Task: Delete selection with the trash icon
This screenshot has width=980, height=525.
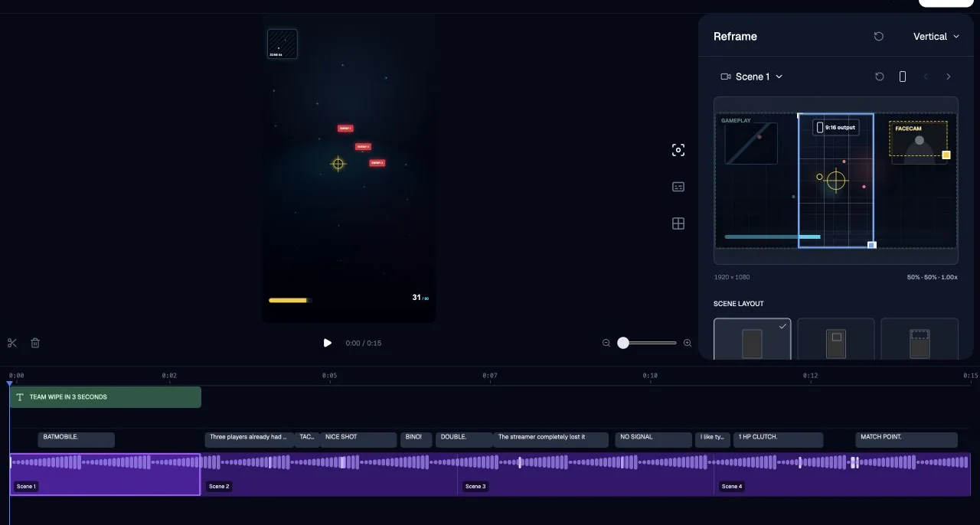Action: pos(35,343)
